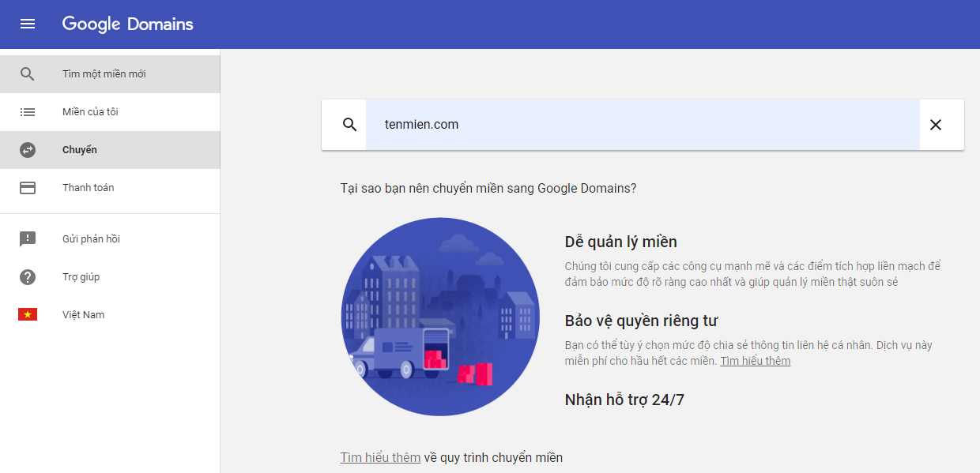Click the Bảo vệ quyền riêng tư heading
This screenshot has width=980, height=473.
click(x=641, y=321)
